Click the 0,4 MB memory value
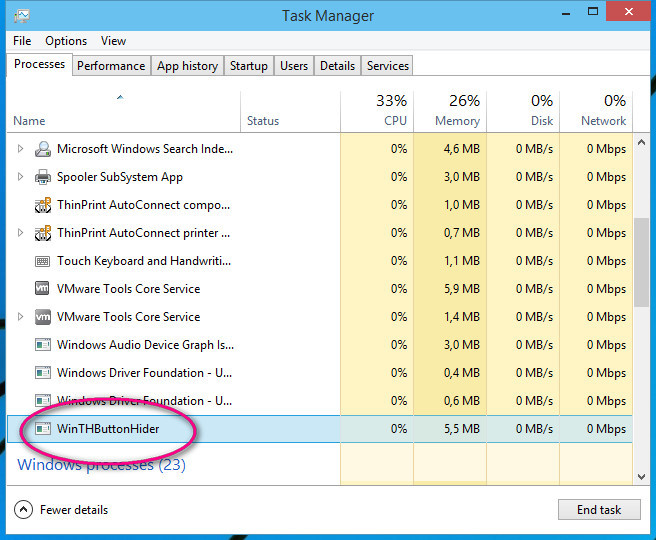This screenshot has width=656, height=540. [x=461, y=373]
